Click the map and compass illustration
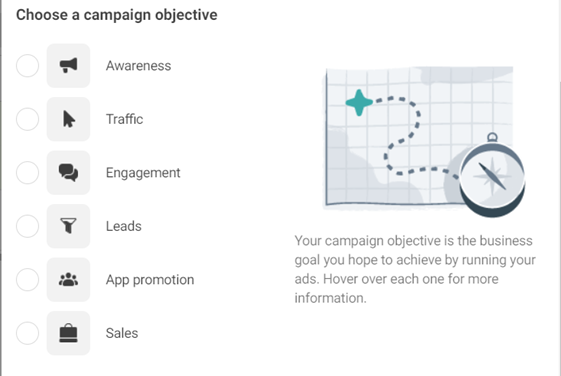561x376 pixels. click(424, 141)
